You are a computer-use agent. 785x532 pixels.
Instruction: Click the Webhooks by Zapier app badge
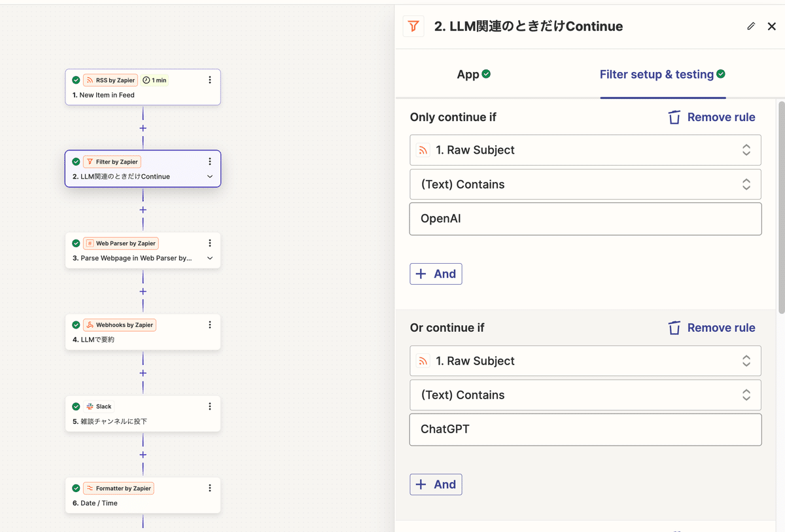[120, 325]
